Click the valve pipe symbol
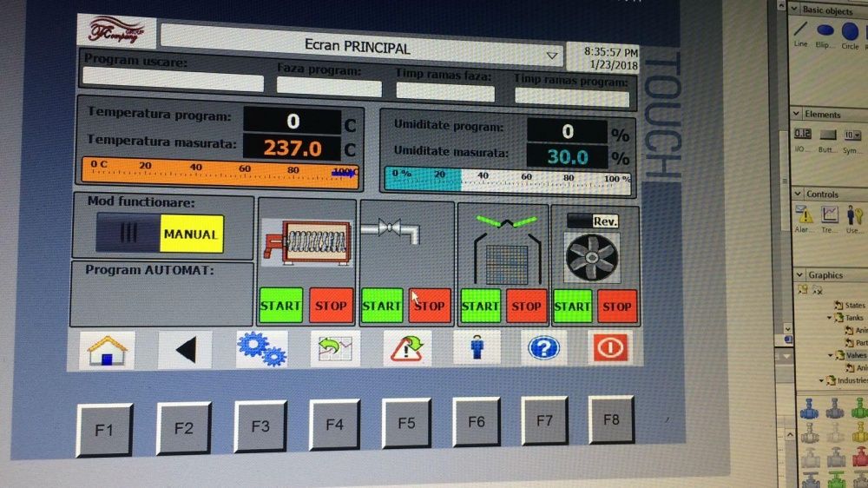868x488 pixels. click(x=391, y=230)
